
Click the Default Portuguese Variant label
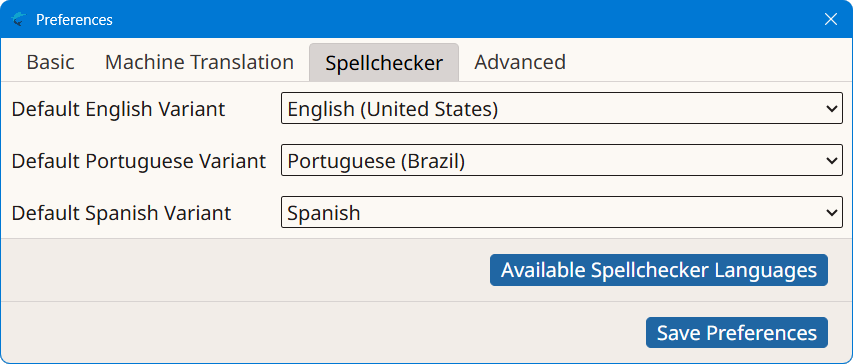[x=139, y=161]
